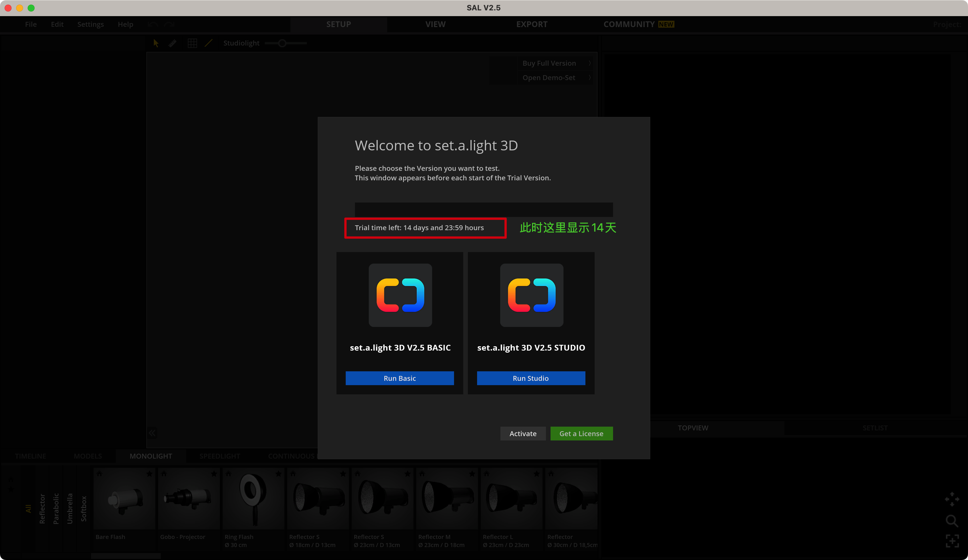Open the File menu
968x560 pixels.
point(31,24)
